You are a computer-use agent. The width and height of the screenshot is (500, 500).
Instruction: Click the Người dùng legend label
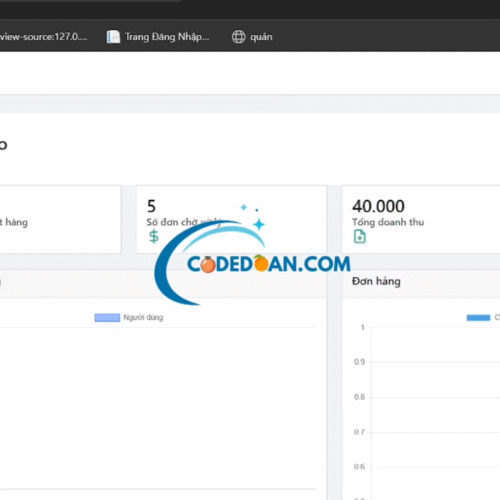143,318
